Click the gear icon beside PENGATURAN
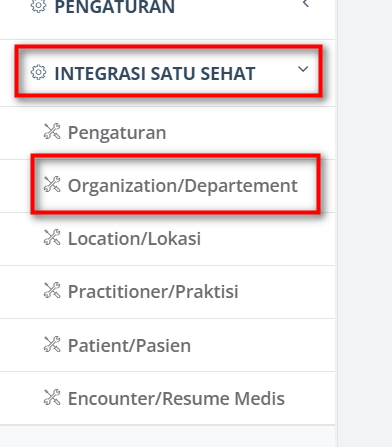Viewport: 392px width, 447px height. (39, 6)
